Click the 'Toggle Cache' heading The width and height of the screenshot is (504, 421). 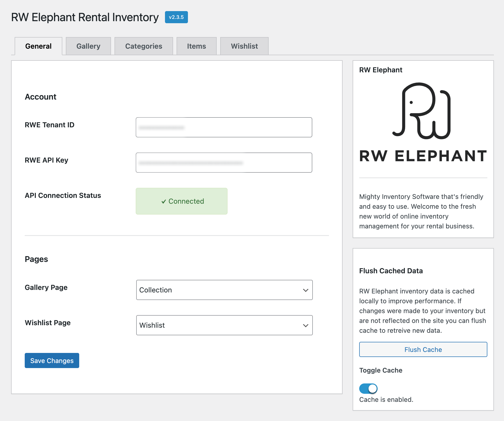[381, 370]
